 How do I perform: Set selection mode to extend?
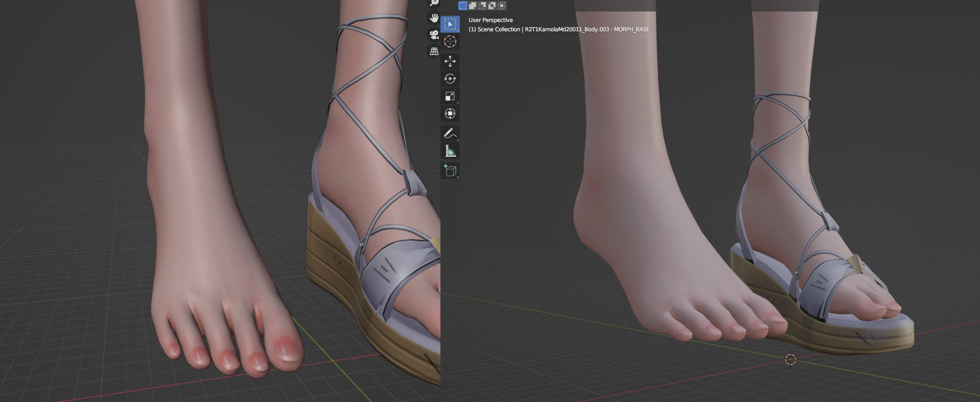click(473, 5)
